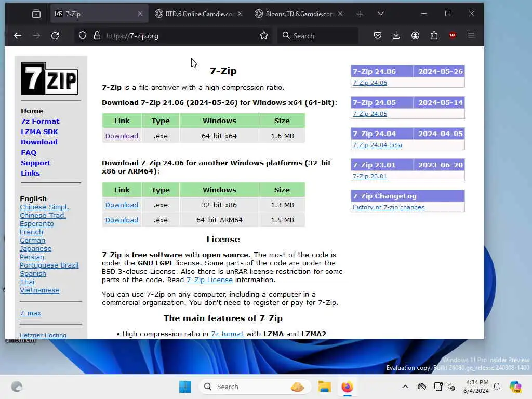
Task: Close the 7-Zip tab
Action: 140,14
